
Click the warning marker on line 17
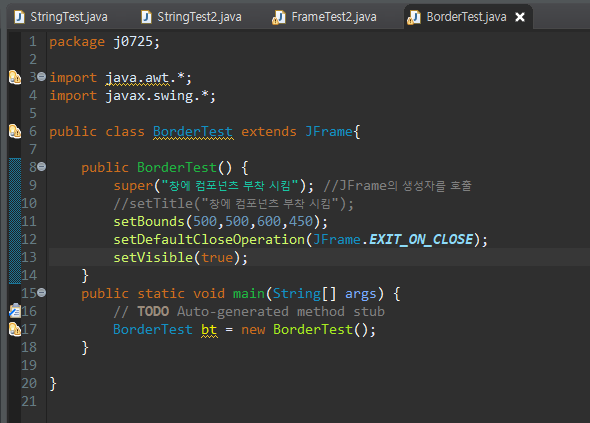15,329
